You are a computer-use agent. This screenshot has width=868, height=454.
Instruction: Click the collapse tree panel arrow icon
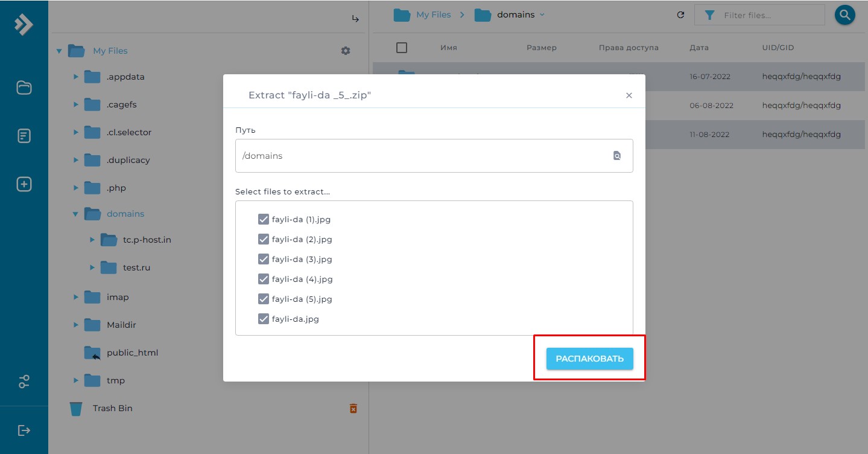point(356,19)
